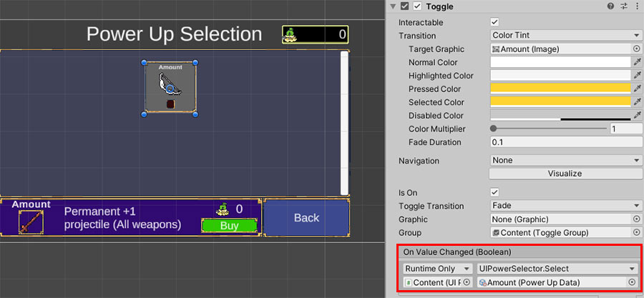Open Toggle component help reference icon

click(x=611, y=6)
